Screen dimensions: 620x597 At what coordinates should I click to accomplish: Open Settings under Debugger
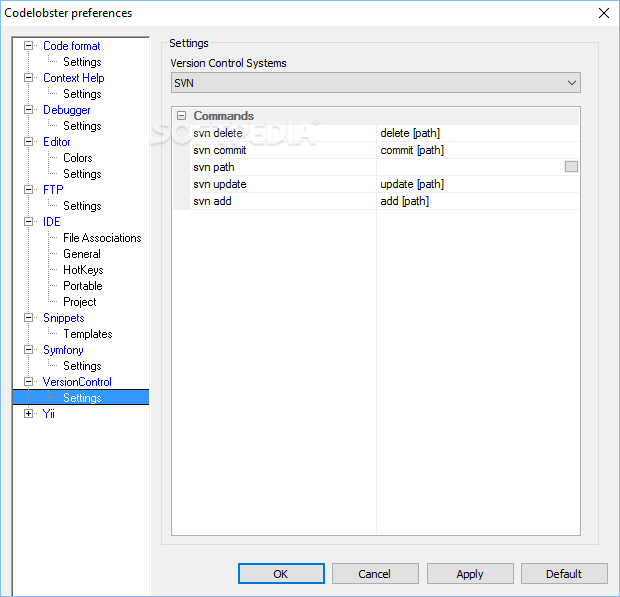tap(82, 126)
